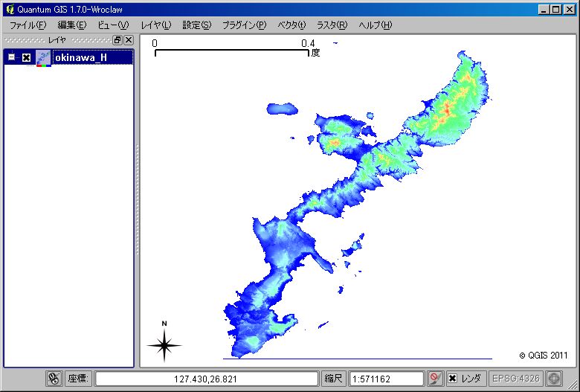
Task: Open the 編集(E) menu
Action: click(x=72, y=25)
